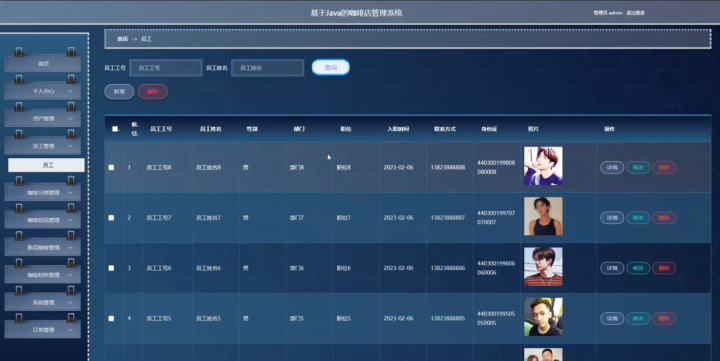Click 删除 for employee 员工工号8

[x=664, y=168]
